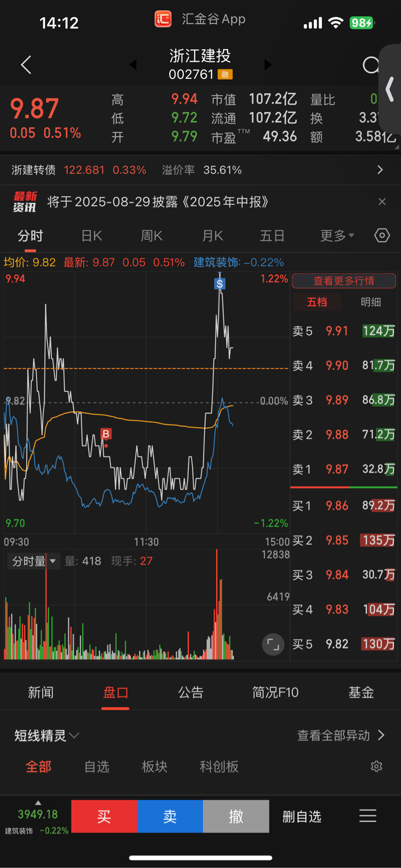
Task: Tap the red 买 buy button
Action: [x=104, y=816]
